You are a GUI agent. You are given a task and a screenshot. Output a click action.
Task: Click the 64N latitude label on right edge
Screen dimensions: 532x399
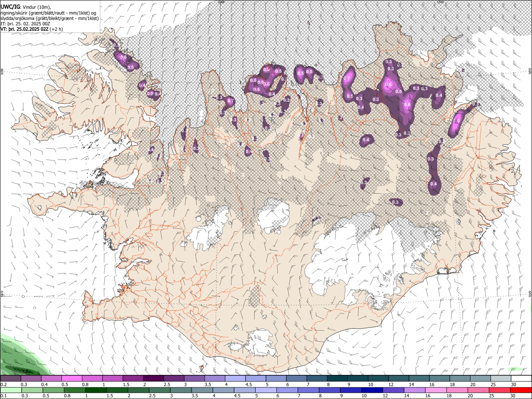tap(530, 293)
